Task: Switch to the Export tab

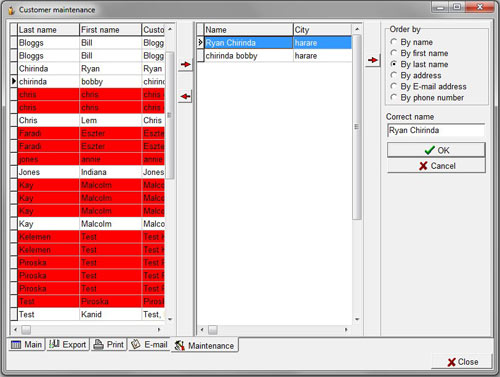Action: pyautogui.click(x=68, y=344)
